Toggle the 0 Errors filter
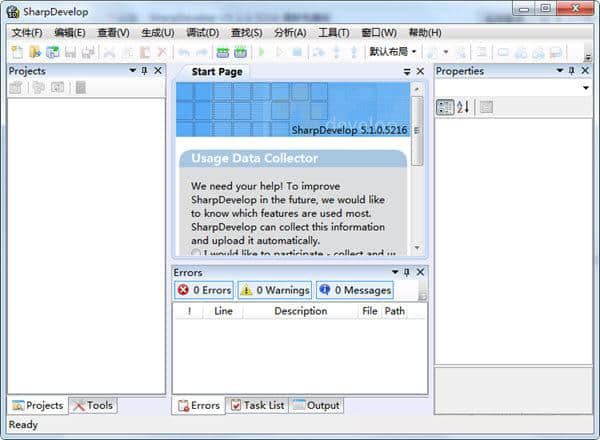600x440 pixels. [x=204, y=290]
